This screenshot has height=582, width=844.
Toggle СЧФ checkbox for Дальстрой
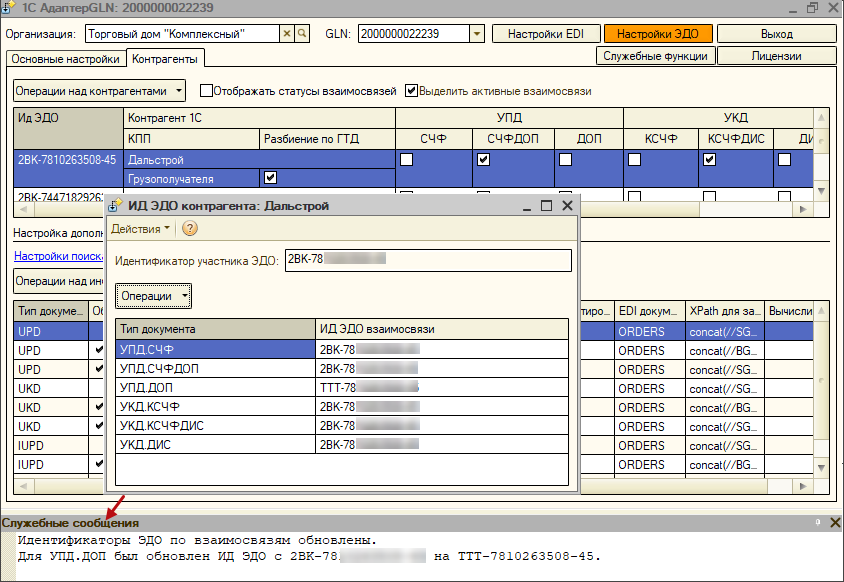click(407, 159)
